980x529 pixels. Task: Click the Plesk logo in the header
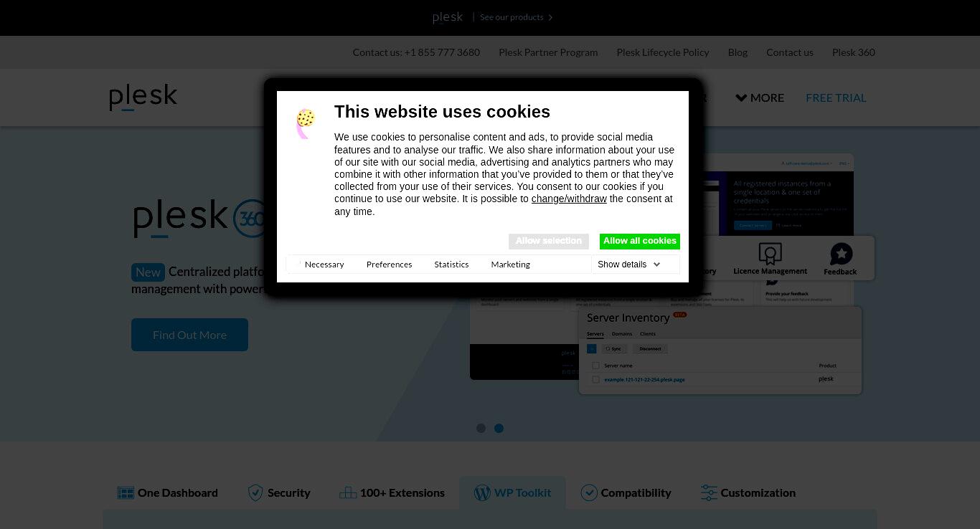[x=143, y=97]
